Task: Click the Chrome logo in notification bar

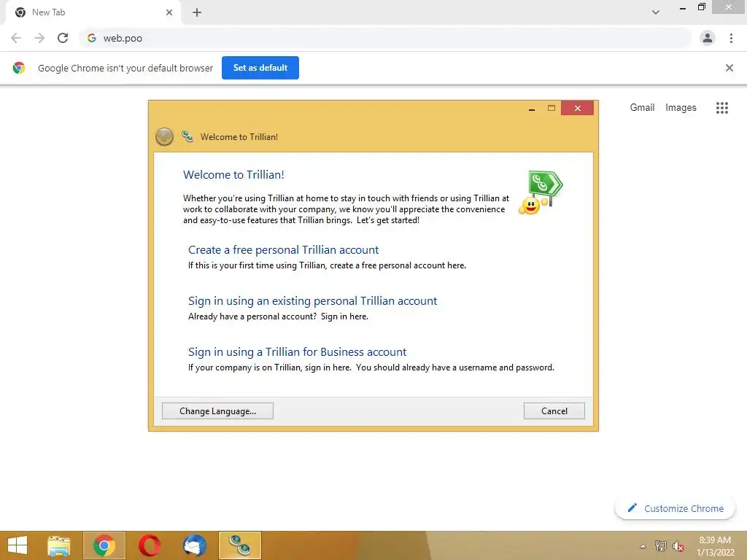Action: click(19, 68)
